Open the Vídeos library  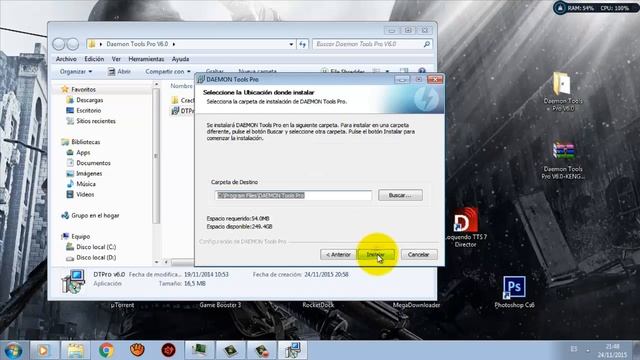[x=85, y=195]
